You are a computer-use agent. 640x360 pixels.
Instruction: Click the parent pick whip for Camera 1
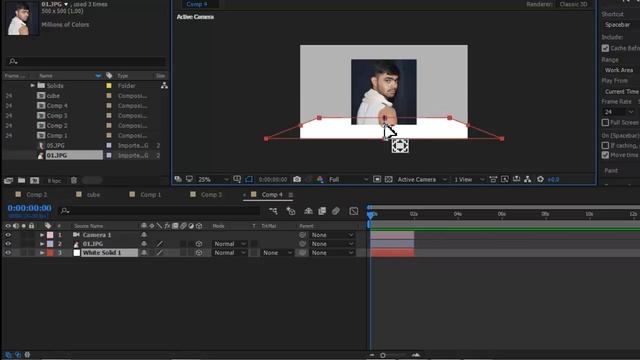[302, 235]
